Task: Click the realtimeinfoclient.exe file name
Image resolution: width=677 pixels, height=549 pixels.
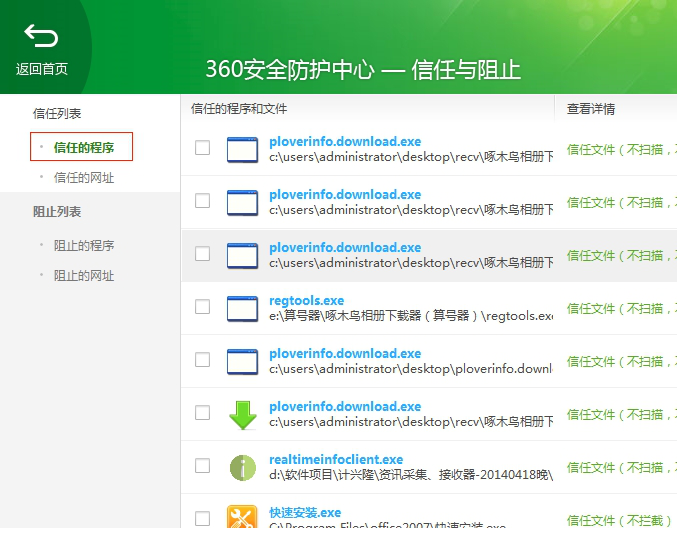Action: (x=336, y=459)
